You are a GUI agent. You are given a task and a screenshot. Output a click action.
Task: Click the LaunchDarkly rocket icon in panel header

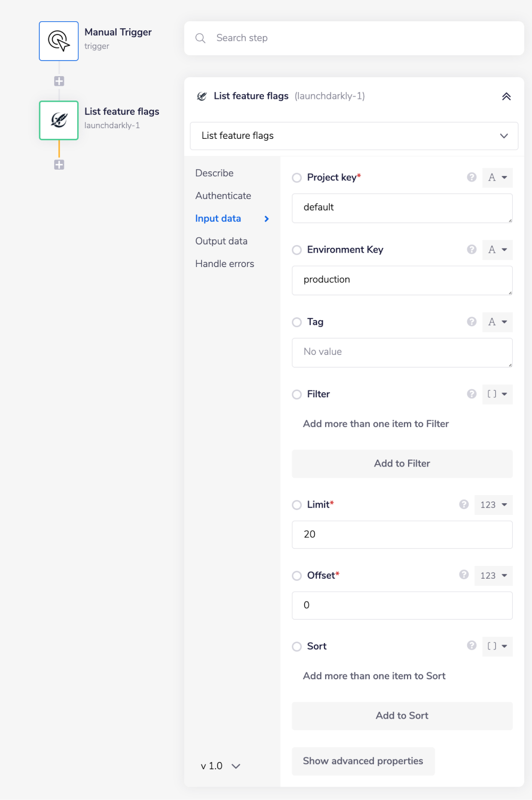coord(202,96)
